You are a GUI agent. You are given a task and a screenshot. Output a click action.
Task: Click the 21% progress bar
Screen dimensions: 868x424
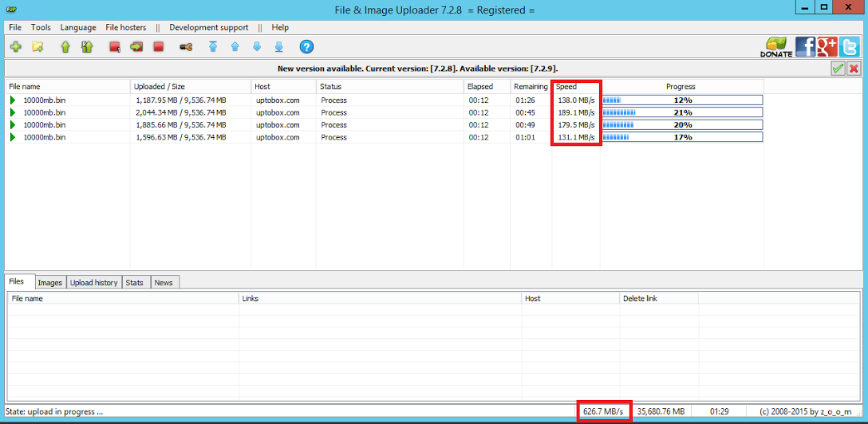(682, 112)
